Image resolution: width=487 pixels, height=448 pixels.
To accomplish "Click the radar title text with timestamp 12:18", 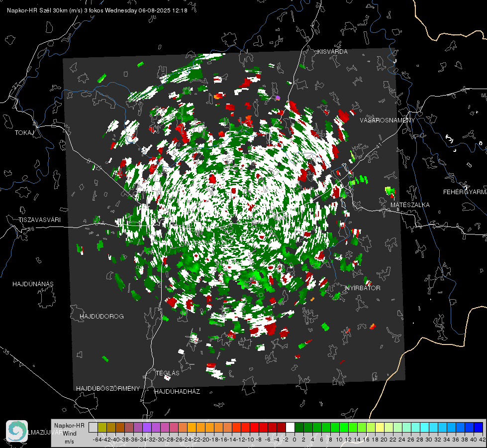I will (x=97, y=10).
